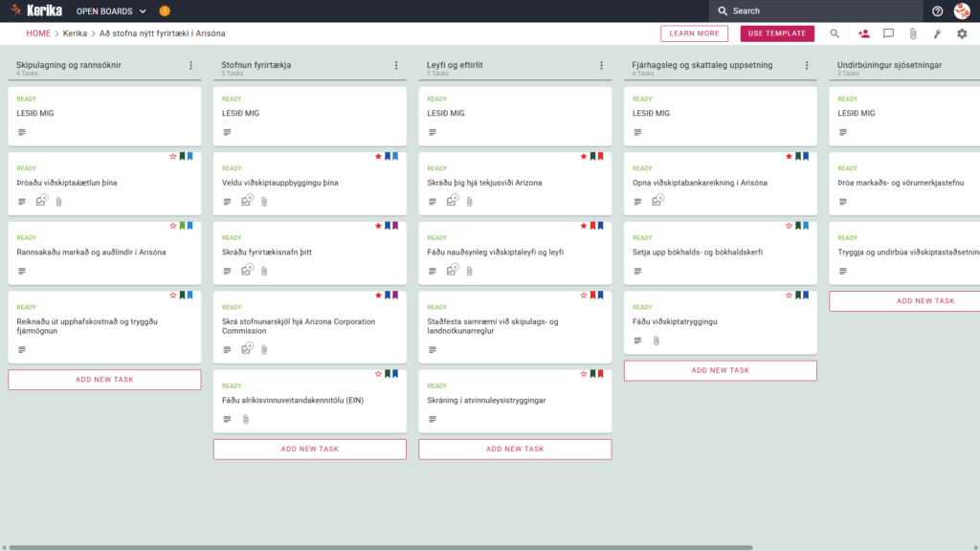The height and width of the screenshot is (551, 980).
Task: Open details icon on Rannsakaðu markað card
Action: point(22,271)
